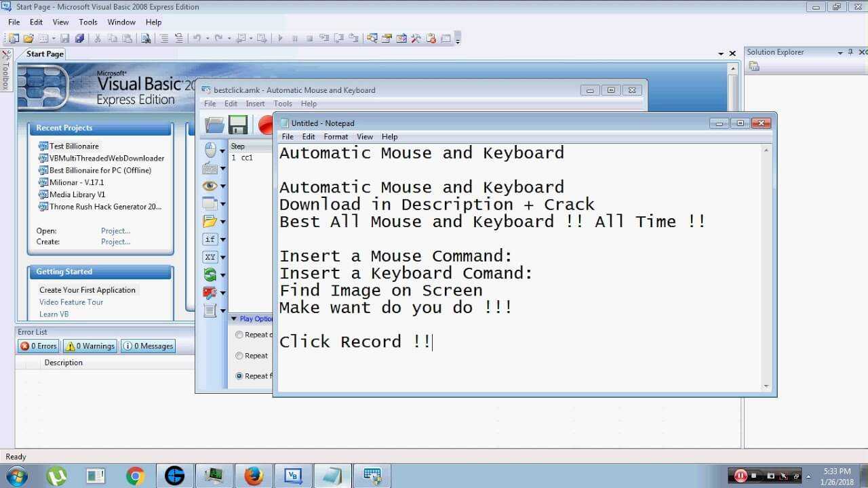The width and height of the screenshot is (868, 488).
Task: Click Find in Files icon in Visual Basic toolbar
Action: tap(146, 39)
